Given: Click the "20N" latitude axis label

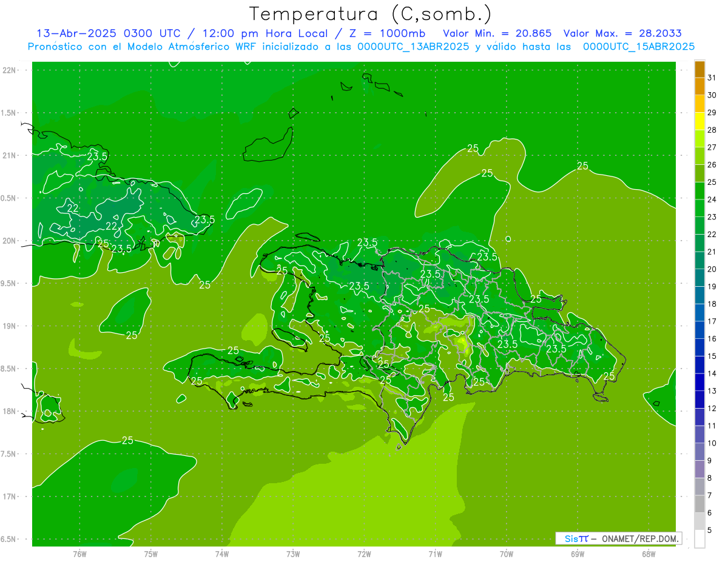Looking at the screenshot, I should [x=10, y=241].
